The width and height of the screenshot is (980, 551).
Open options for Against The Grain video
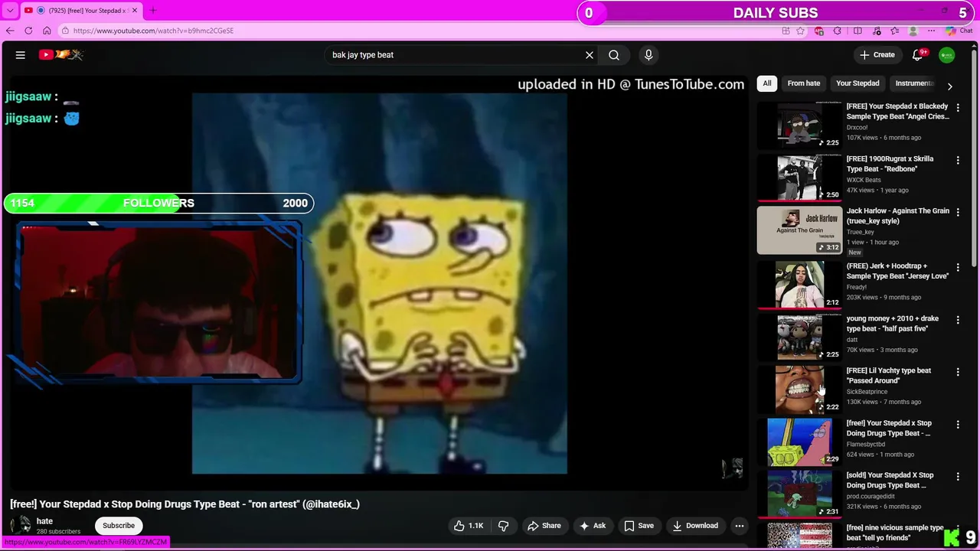tap(958, 212)
